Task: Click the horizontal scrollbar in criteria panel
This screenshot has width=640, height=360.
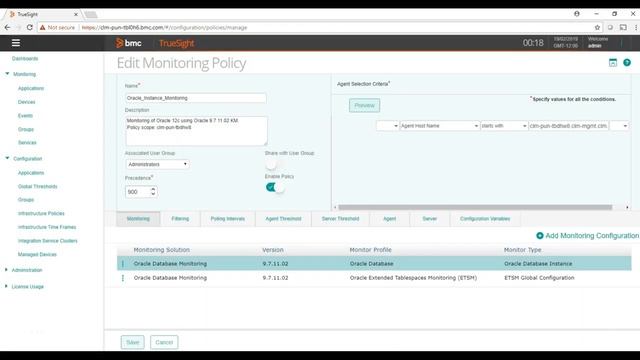Action: pyautogui.click(x=475, y=207)
